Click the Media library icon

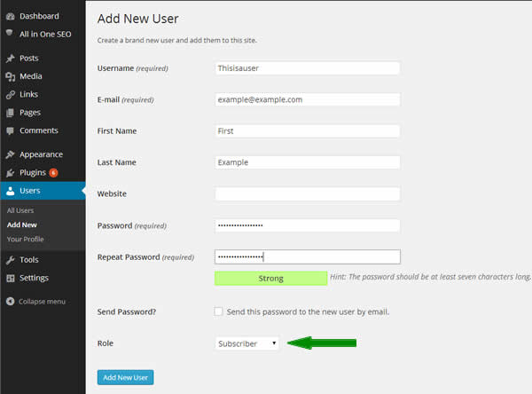tap(10, 76)
